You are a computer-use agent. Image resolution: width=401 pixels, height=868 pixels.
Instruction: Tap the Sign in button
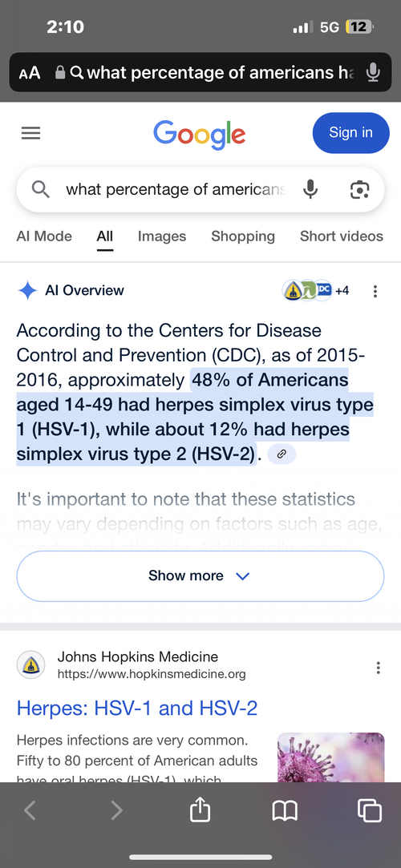pyautogui.click(x=351, y=133)
